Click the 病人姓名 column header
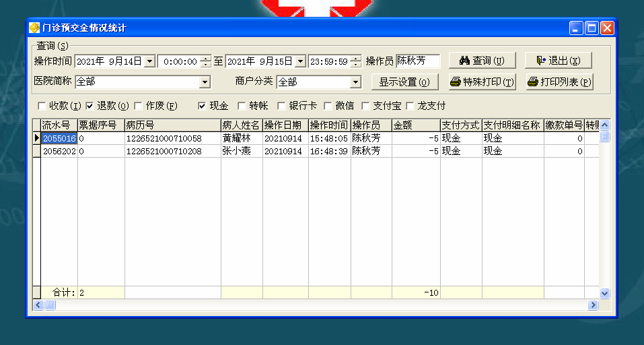 (x=242, y=125)
